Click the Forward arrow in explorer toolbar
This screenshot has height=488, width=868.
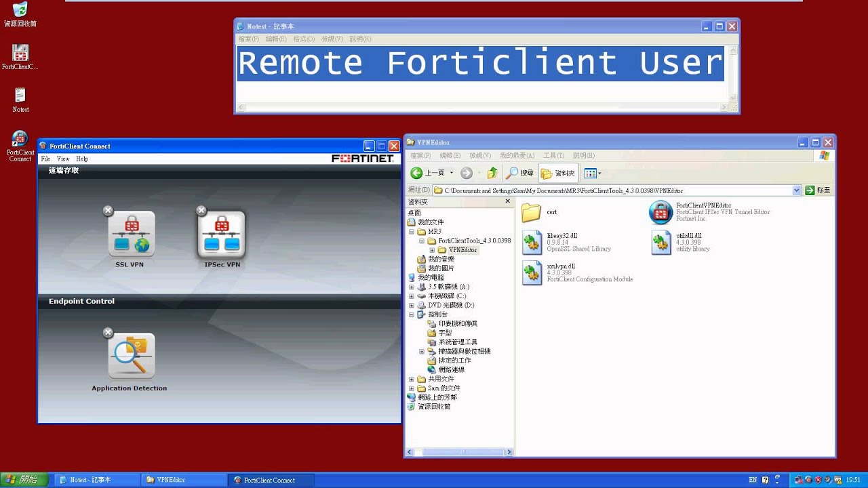point(466,173)
